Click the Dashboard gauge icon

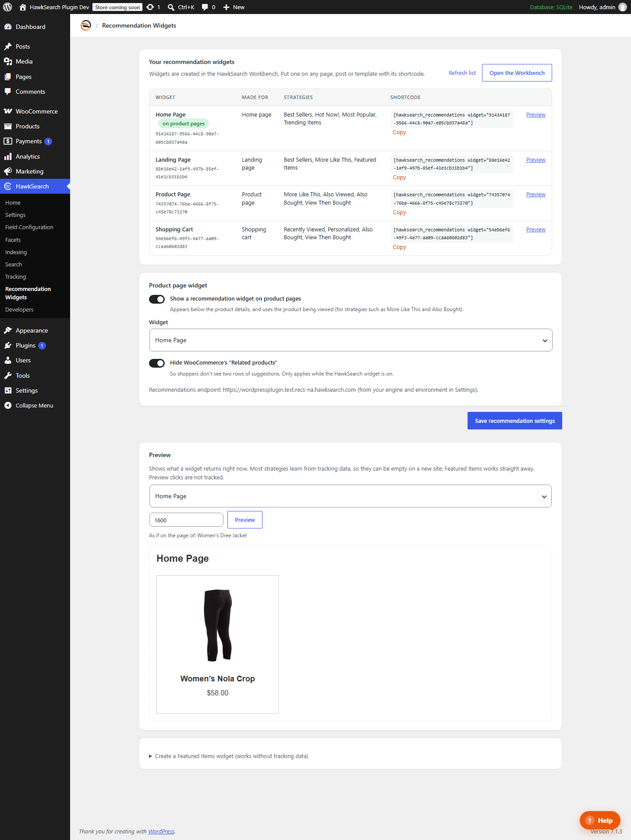tap(8, 27)
